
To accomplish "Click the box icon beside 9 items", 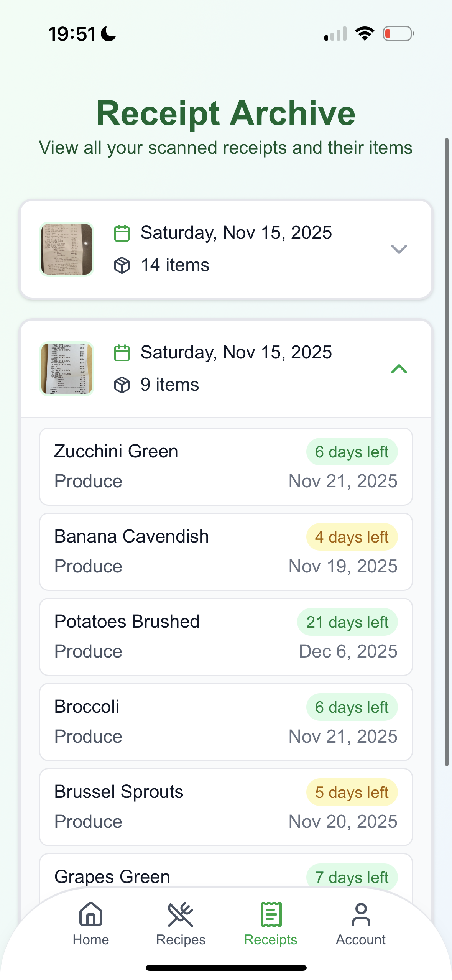I will click(x=122, y=385).
